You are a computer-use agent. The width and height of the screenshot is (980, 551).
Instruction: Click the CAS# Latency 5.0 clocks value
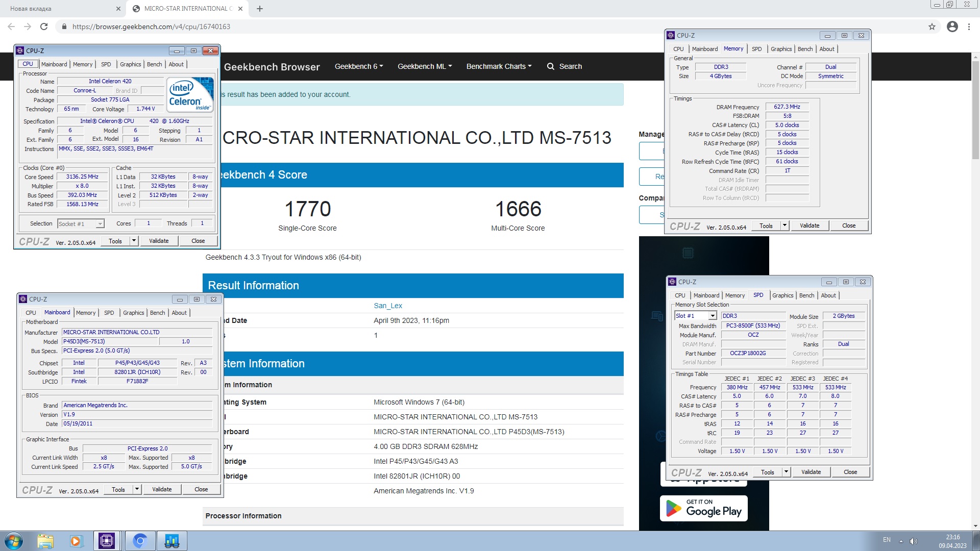[787, 125]
